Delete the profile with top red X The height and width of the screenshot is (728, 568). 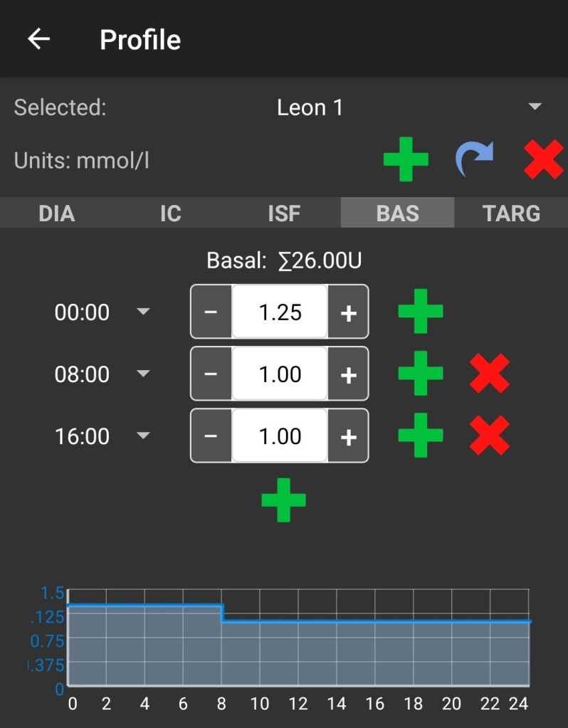point(543,159)
